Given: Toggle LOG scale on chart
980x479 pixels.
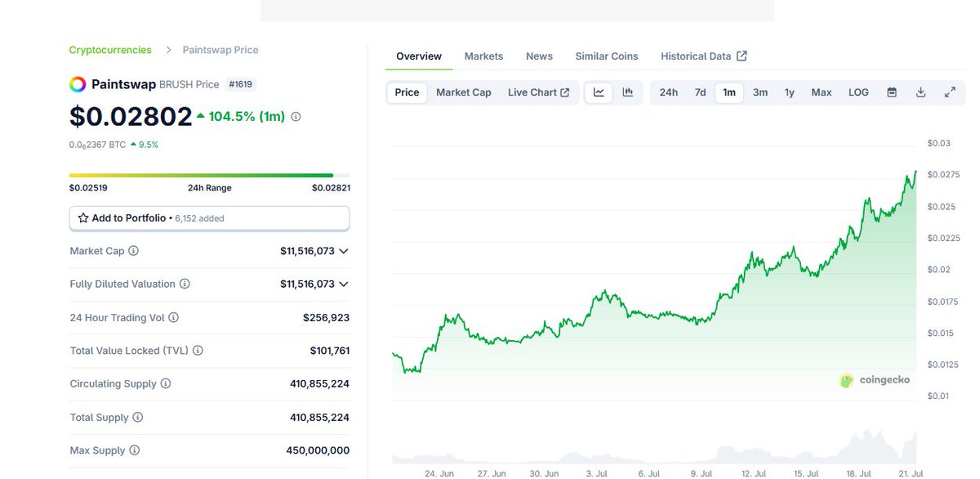Looking at the screenshot, I should coord(858,92).
